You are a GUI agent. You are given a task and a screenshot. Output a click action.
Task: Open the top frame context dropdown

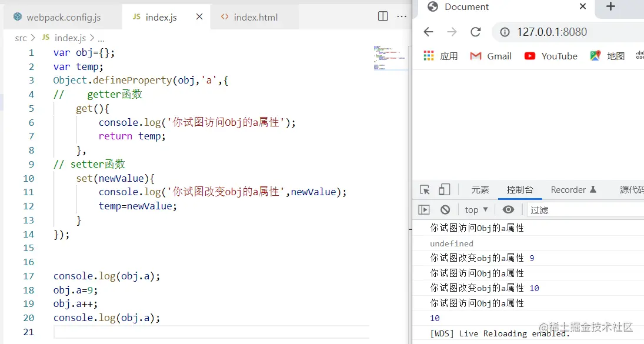tap(475, 209)
